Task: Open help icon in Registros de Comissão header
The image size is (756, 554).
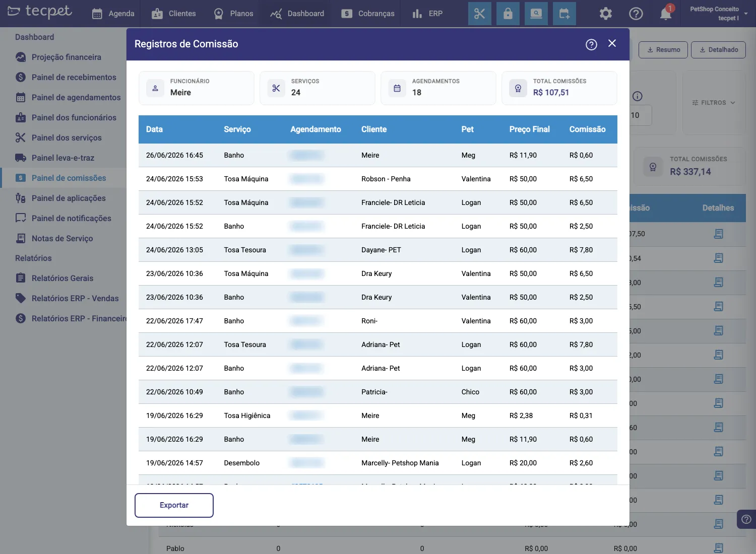Action: tap(591, 44)
